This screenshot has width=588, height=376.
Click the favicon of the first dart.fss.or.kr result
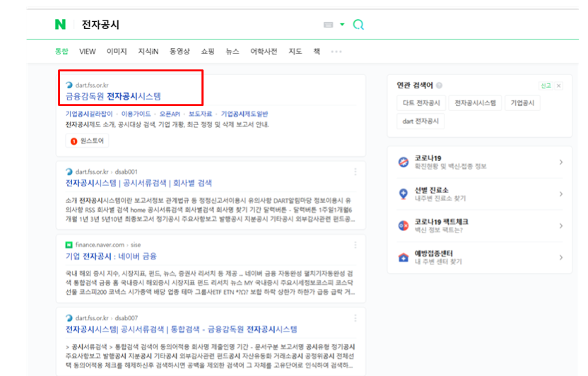pos(69,85)
